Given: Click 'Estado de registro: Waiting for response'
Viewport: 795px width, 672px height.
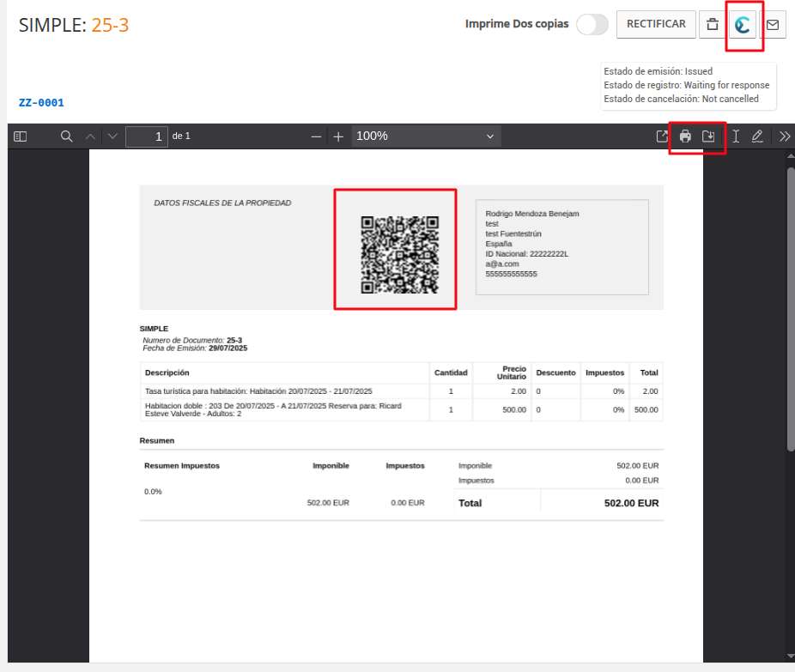Looking at the screenshot, I should [687, 85].
